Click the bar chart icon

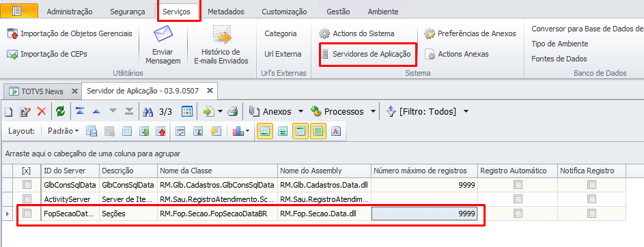238,131
